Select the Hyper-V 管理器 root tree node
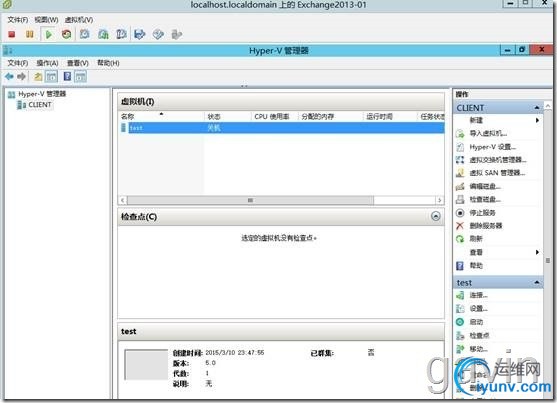The height and width of the screenshot is (403, 557). [42, 94]
